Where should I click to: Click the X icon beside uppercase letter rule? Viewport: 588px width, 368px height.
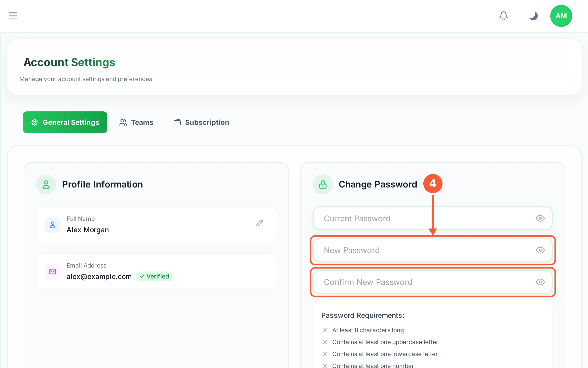click(x=325, y=342)
